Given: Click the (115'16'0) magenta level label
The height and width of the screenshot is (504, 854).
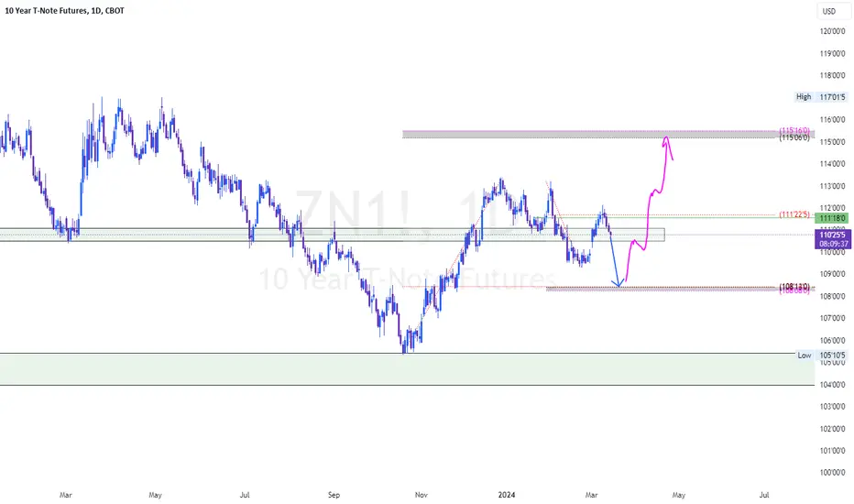Looking at the screenshot, I should (794, 131).
